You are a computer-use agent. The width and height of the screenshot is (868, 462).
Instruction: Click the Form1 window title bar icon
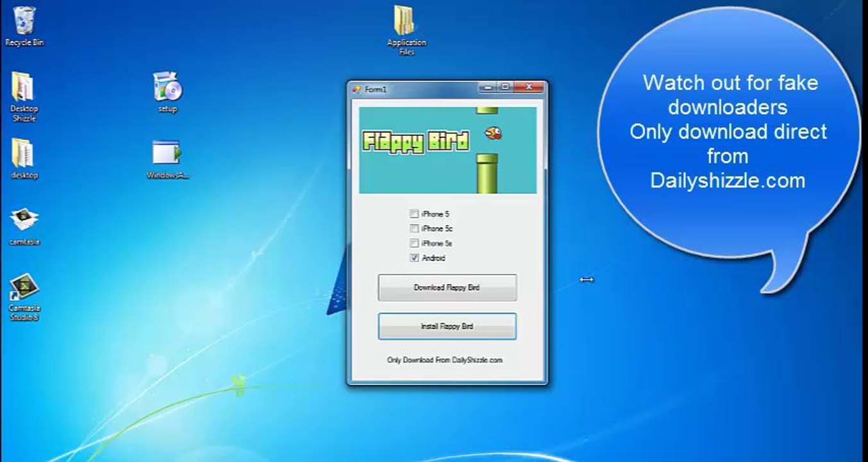(x=356, y=89)
